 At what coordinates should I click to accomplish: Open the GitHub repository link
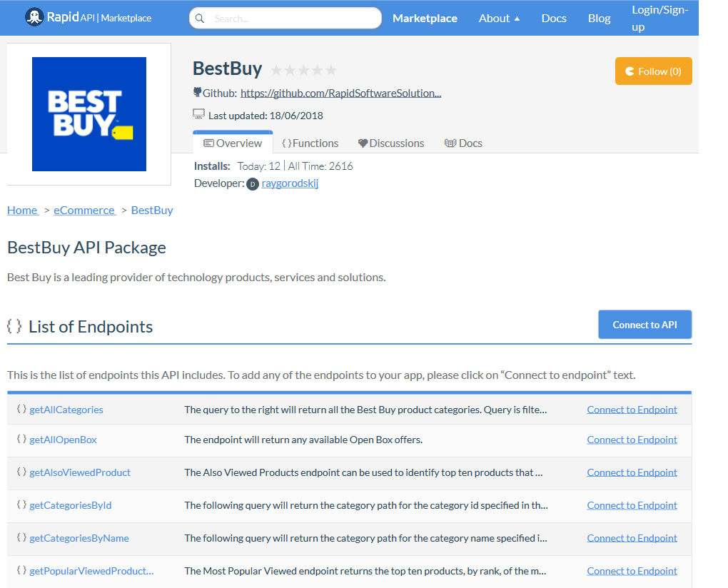[x=340, y=93]
